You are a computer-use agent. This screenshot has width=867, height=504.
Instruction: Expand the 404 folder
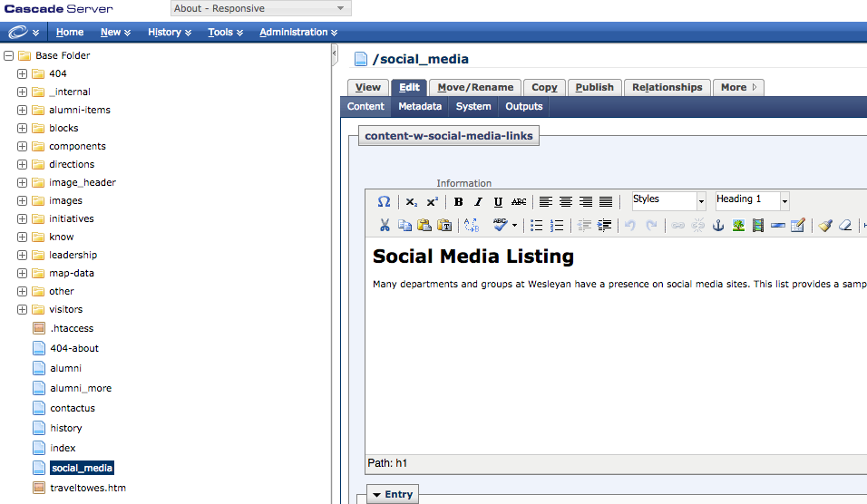(x=22, y=73)
